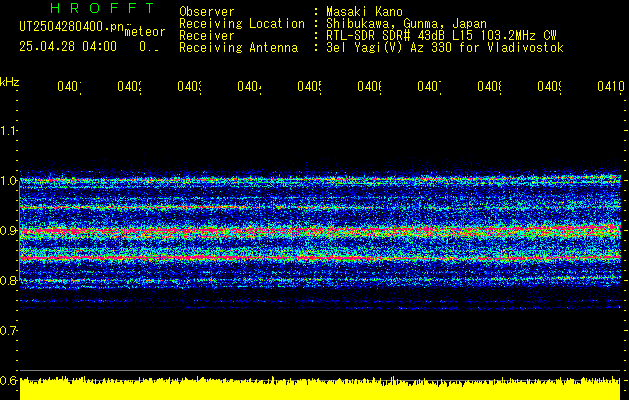Click the 0.6 kHz frequency axis label
629x400 pixels.
[x=8, y=380]
